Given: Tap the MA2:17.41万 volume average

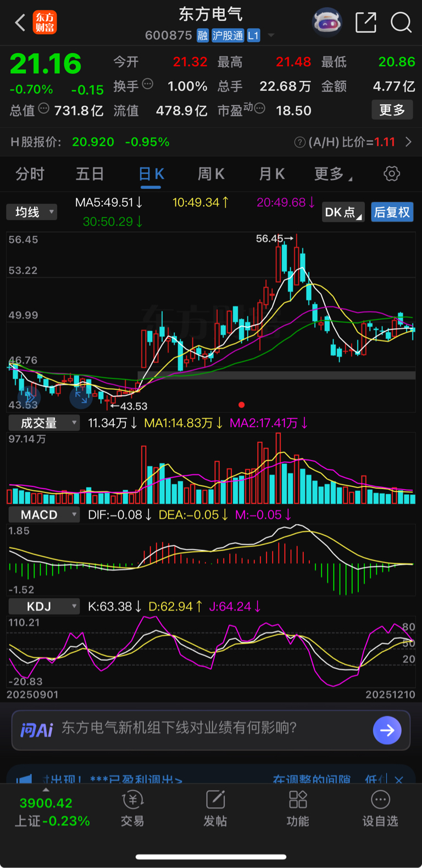Looking at the screenshot, I should coord(269,423).
